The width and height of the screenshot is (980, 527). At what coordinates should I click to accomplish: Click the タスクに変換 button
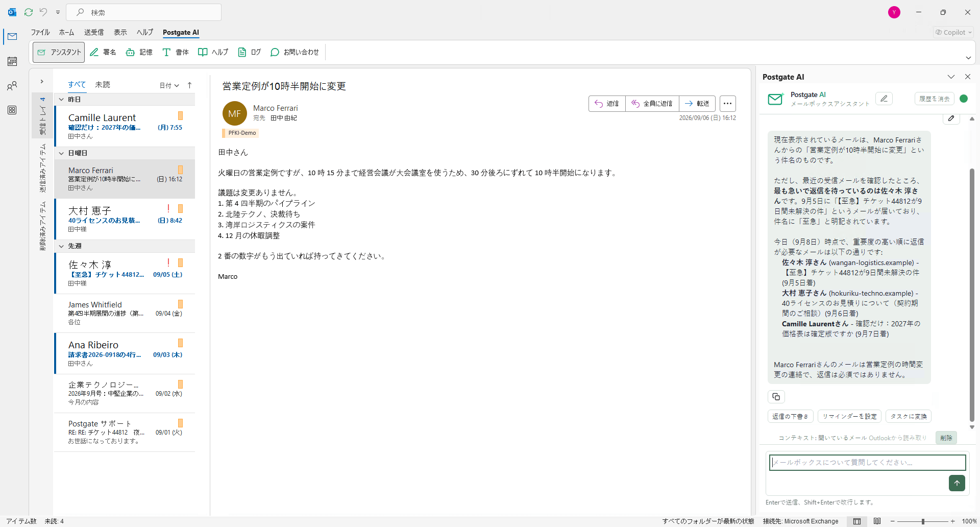(x=909, y=417)
